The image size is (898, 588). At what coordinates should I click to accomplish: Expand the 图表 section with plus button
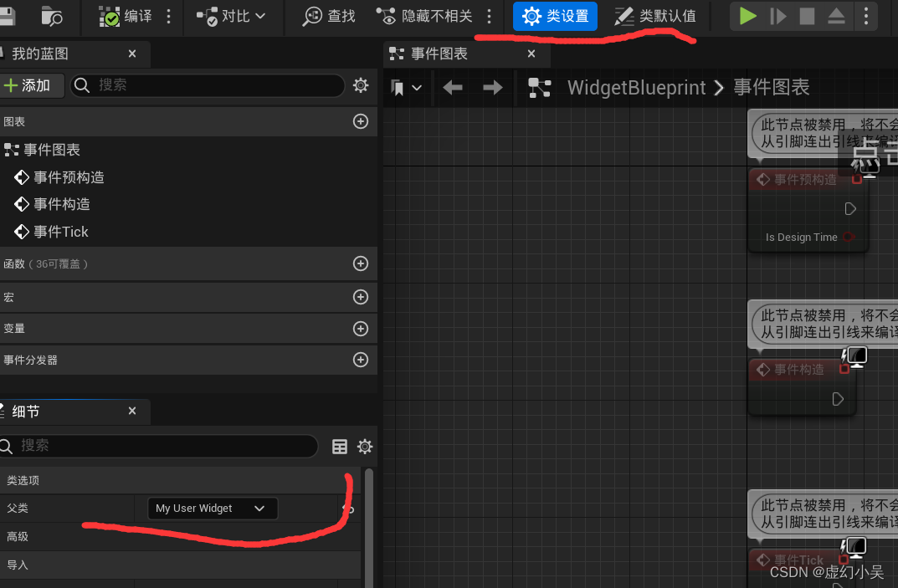tap(361, 121)
